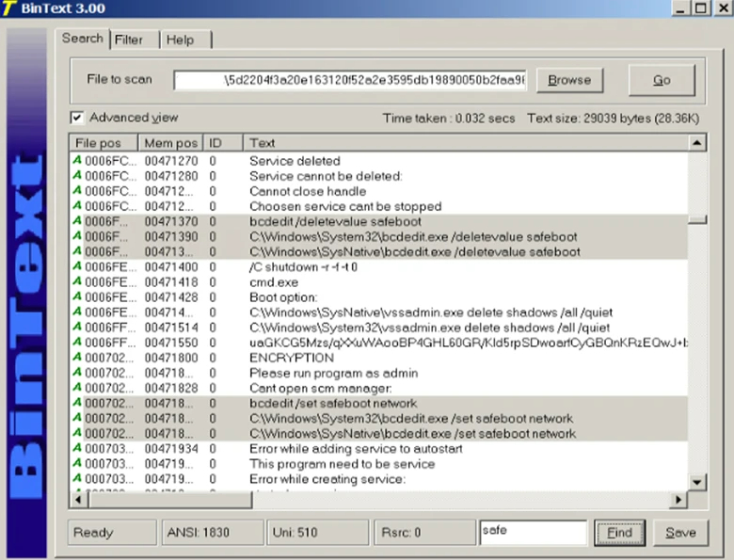Click the A icon on 'Please run program as admin'
The width and height of the screenshot is (734, 560).
(x=77, y=373)
